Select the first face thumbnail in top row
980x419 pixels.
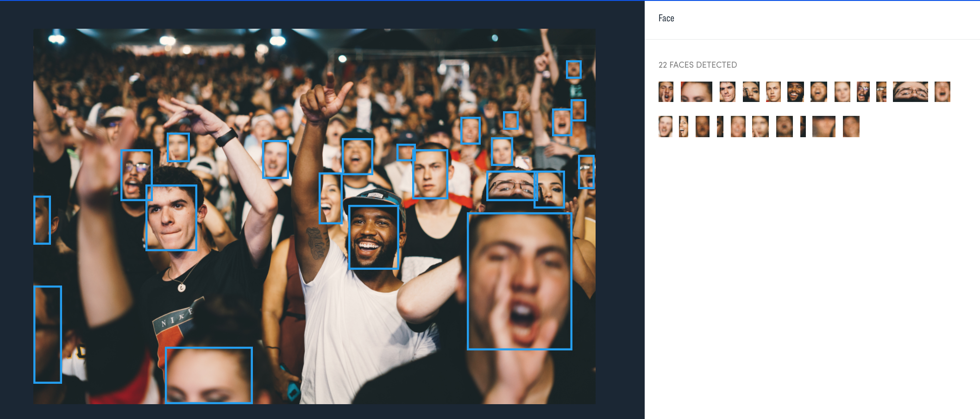666,92
